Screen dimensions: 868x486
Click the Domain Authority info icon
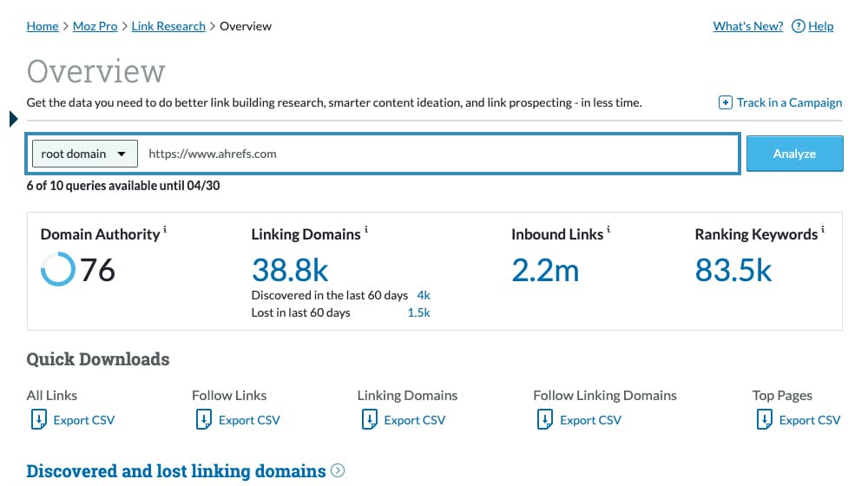[164, 229]
